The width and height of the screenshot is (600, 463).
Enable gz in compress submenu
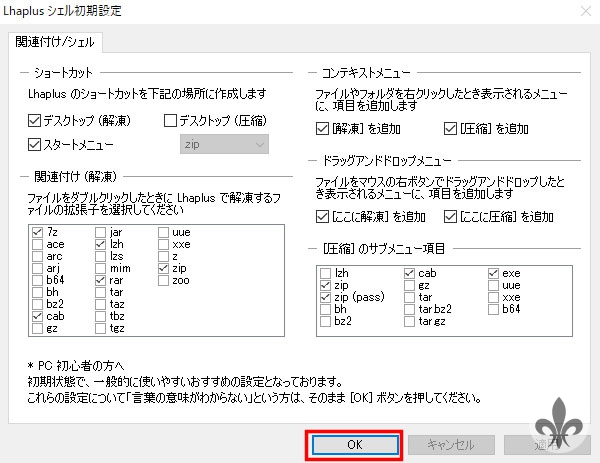tap(409, 285)
